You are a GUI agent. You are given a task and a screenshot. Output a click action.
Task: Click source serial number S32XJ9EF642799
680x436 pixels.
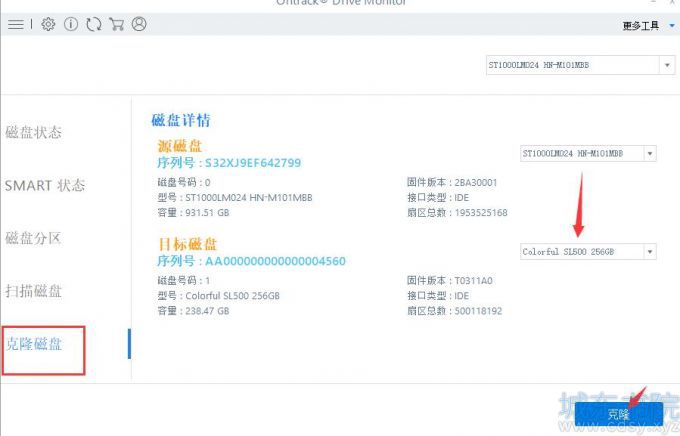[x=253, y=163]
